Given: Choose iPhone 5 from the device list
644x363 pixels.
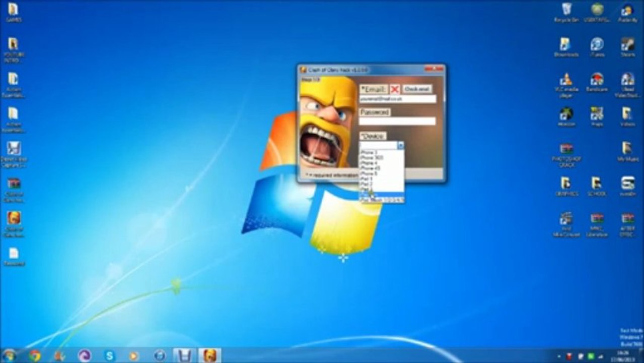Looking at the screenshot, I should (x=381, y=173).
